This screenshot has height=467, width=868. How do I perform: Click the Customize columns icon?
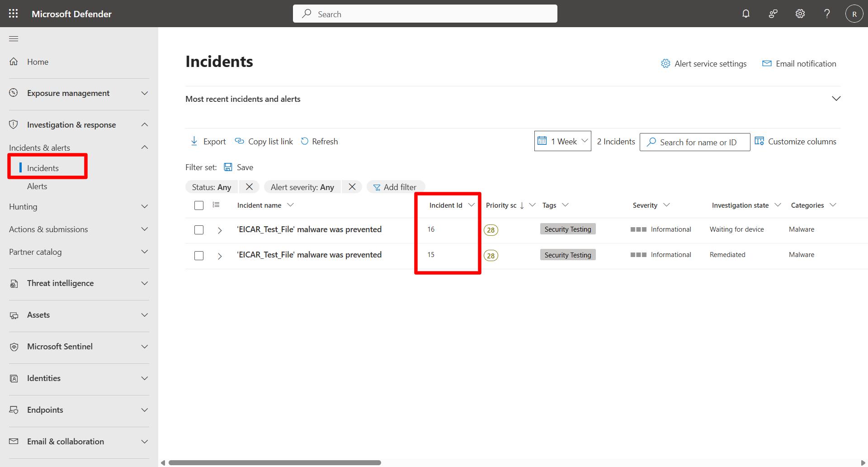(759, 141)
